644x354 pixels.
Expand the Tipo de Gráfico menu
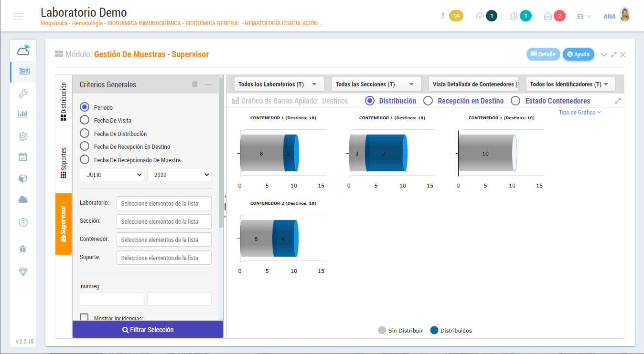pos(580,113)
